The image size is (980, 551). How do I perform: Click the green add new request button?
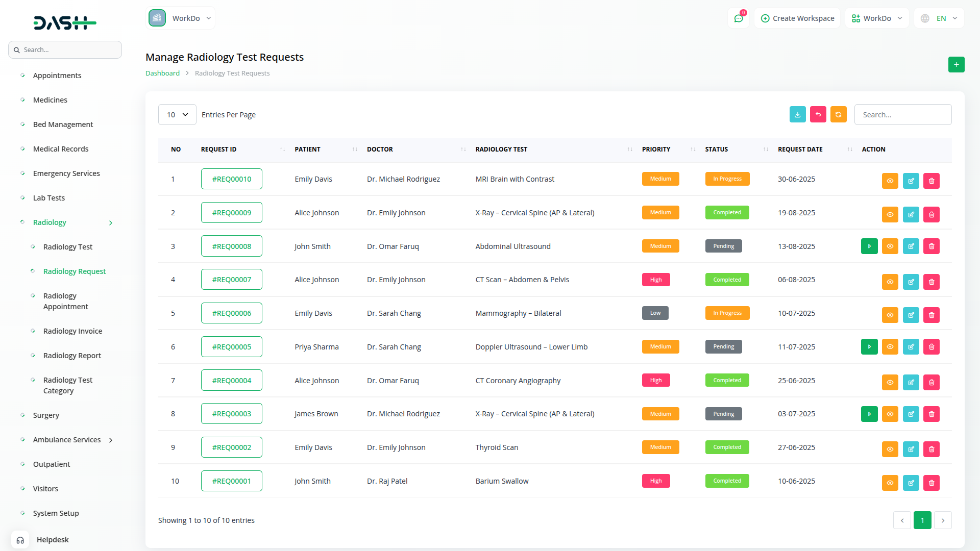(956, 65)
